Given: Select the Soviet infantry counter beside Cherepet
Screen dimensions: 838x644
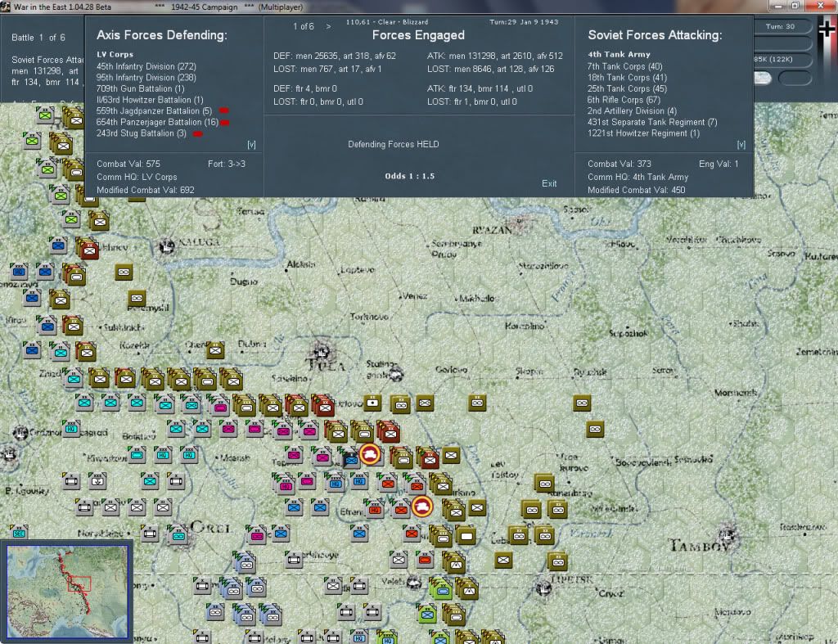Looking at the screenshot, I should point(215,350).
